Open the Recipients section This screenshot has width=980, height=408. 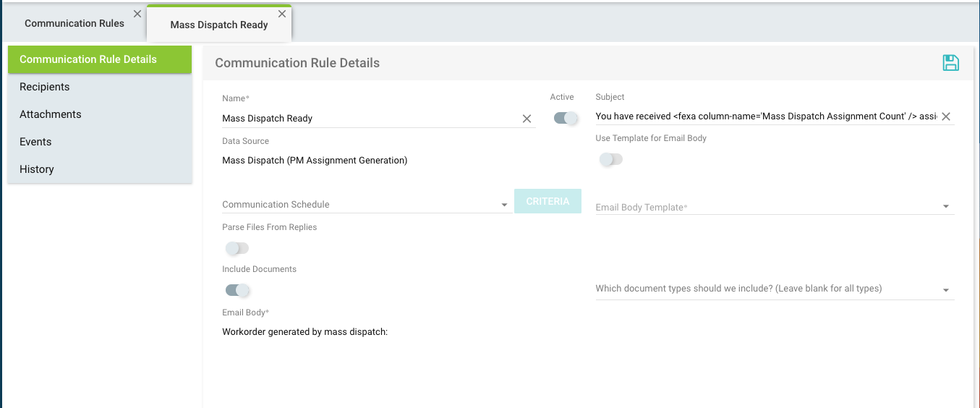(x=45, y=87)
